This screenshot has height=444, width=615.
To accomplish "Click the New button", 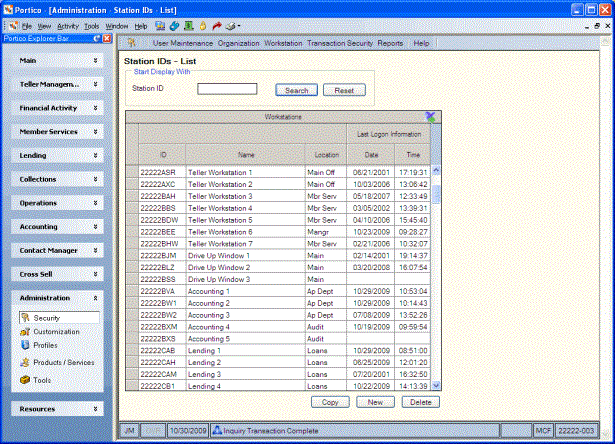I will [x=375, y=402].
